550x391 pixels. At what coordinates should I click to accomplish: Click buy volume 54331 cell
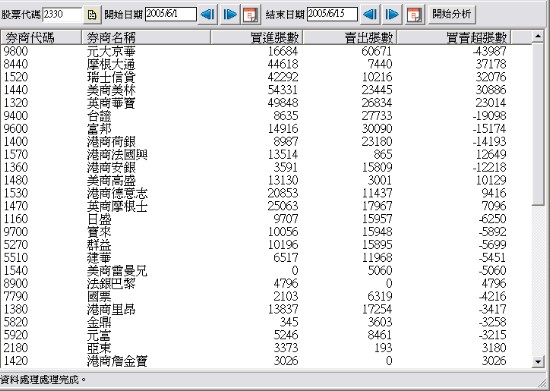283,90
